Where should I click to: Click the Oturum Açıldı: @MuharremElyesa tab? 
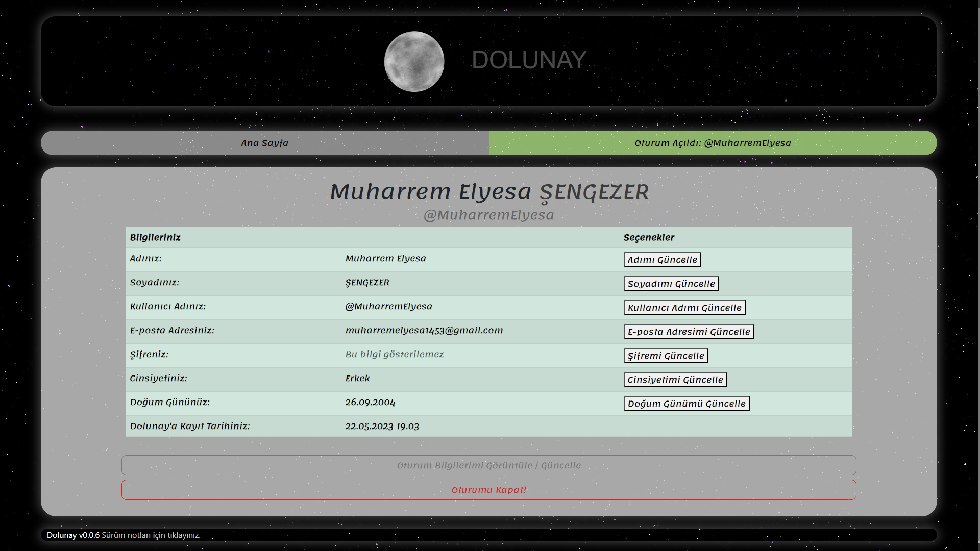[712, 143]
